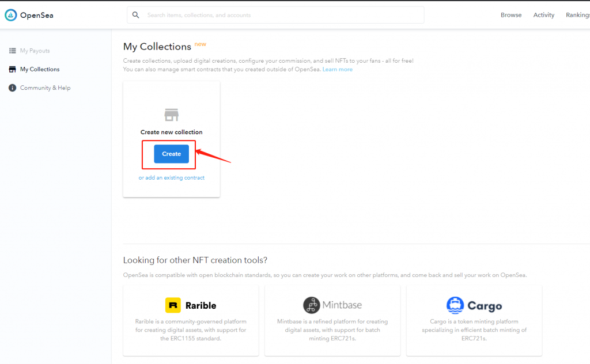Screen dimensions: 590x364
Task: Click the 'OpenSea is compatible with open blockchain standards' sentence
Action: pyautogui.click(x=325, y=275)
